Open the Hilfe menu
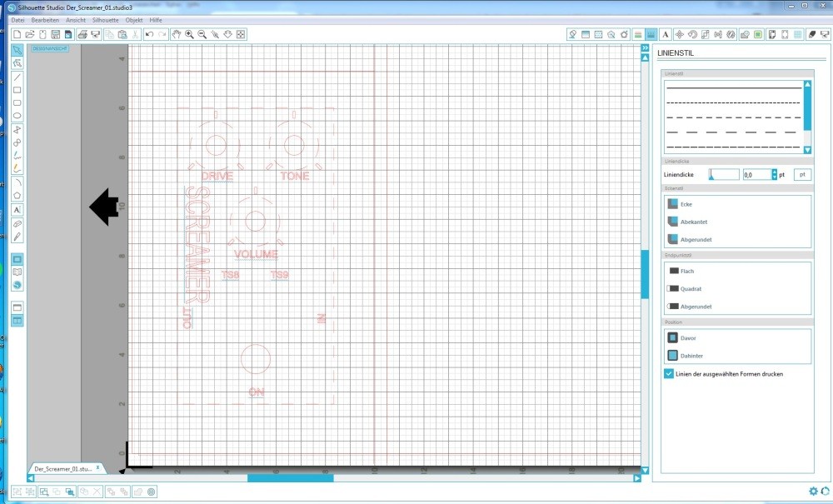The width and height of the screenshot is (833, 504). point(156,20)
